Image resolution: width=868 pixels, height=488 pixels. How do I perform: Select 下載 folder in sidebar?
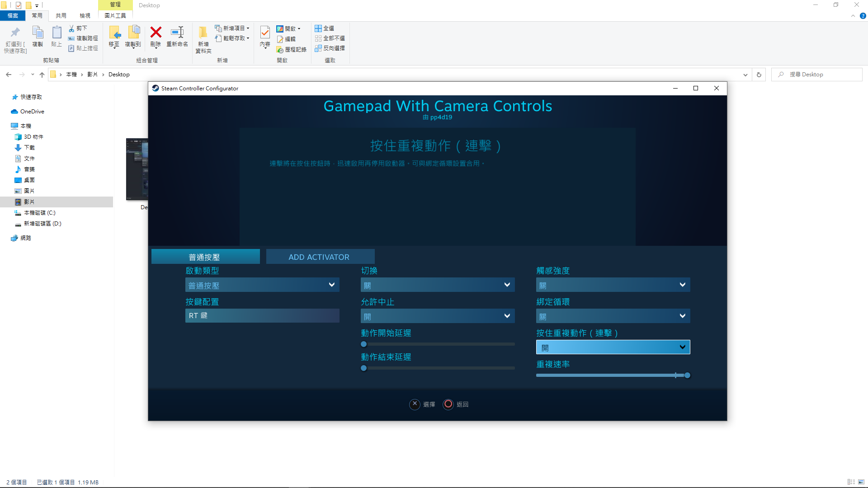pos(29,148)
